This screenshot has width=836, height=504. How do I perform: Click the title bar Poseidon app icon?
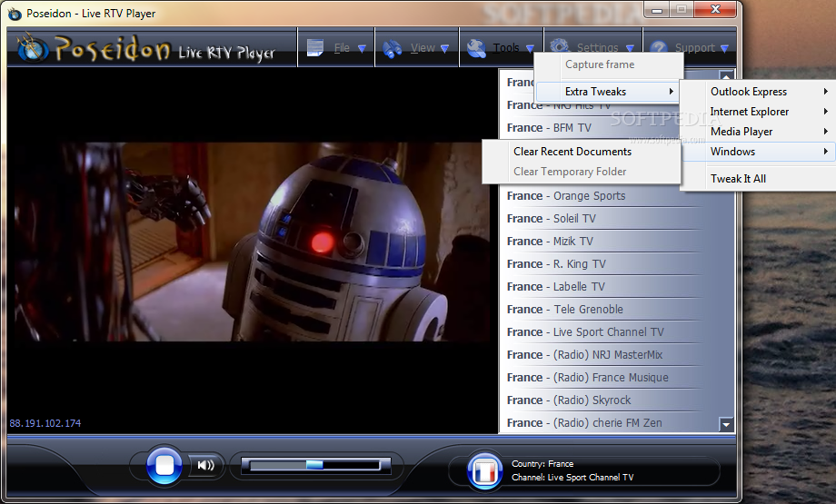pyautogui.click(x=15, y=14)
